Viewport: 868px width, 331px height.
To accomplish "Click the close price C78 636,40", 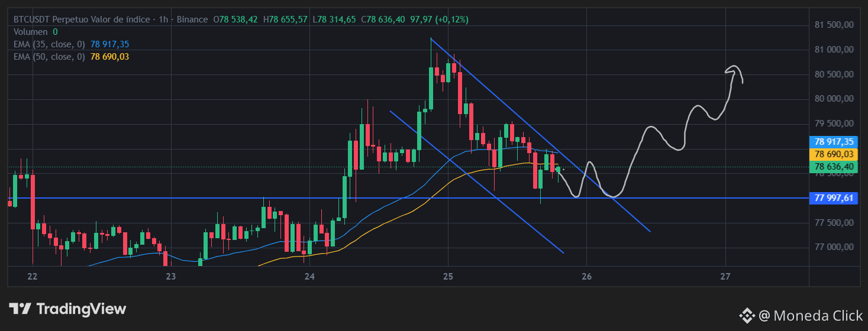I will [383, 20].
